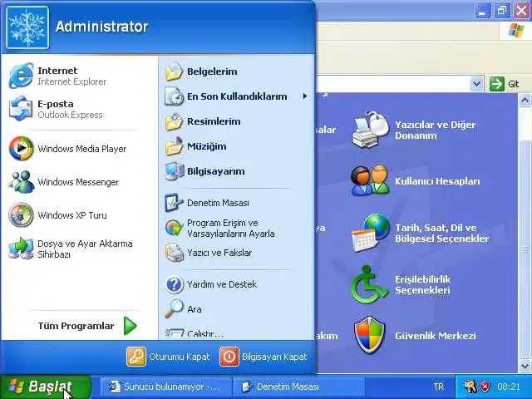Expand Tüm Programlar green arrow
The image size is (532, 399).
[130, 326]
